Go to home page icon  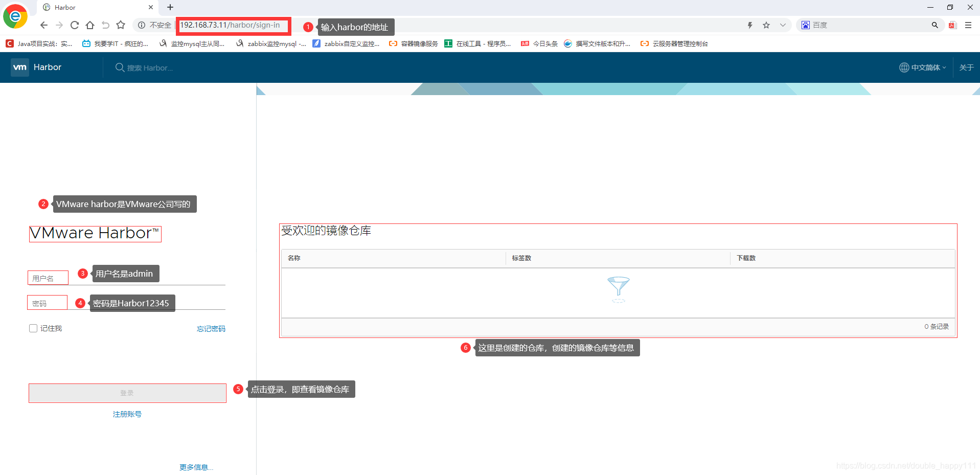[90, 25]
